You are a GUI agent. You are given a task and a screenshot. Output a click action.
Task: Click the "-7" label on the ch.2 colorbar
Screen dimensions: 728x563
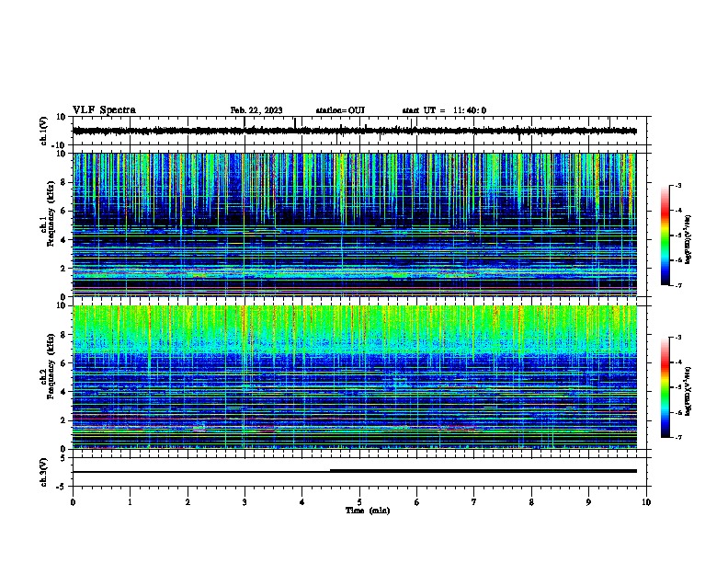point(677,437)
